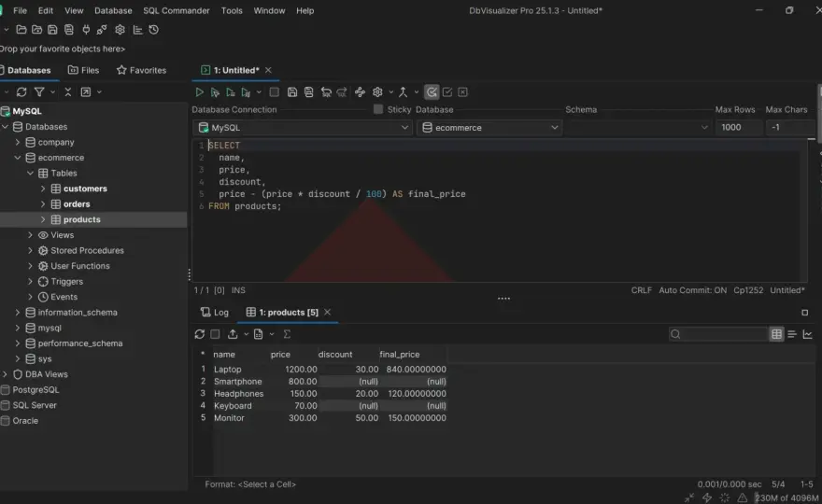Expand the customers table node
The height and width of the screenshot is (504, 822).
click(43, 189)
